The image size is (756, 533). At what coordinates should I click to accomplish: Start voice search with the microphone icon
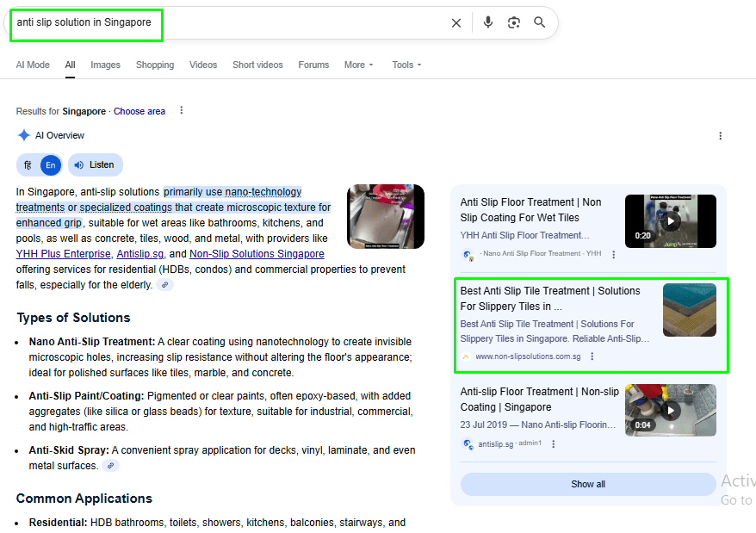[488, 22]
